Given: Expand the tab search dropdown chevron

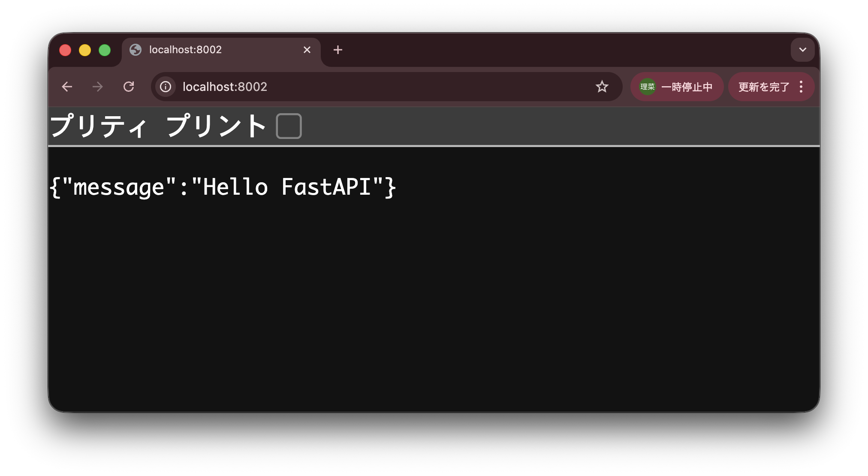Looking at the screenshot, I should 802,50.
